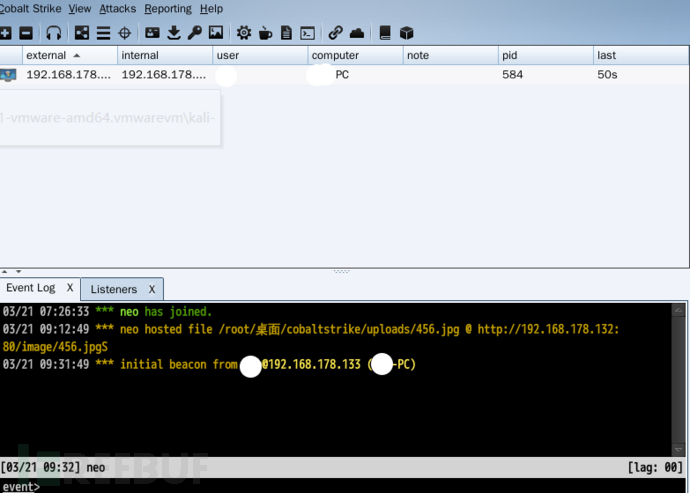Click the event log scrollbar up arrow

(678, 310)
